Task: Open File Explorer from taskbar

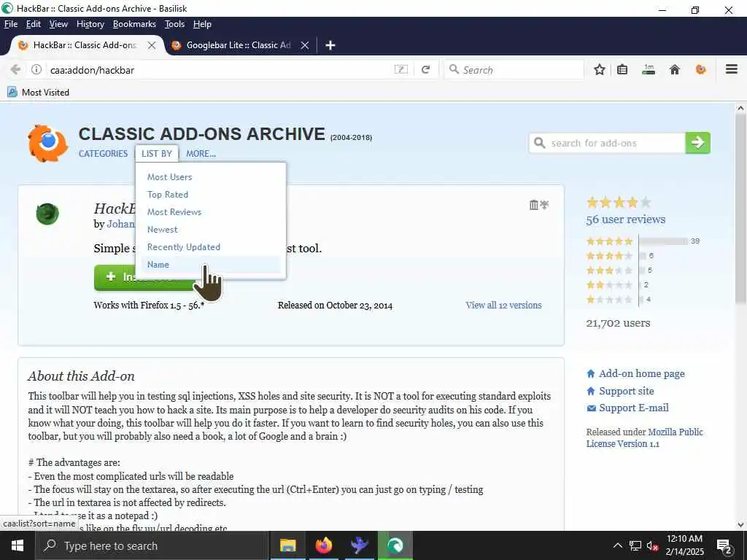Action: (x=287, y=545)
